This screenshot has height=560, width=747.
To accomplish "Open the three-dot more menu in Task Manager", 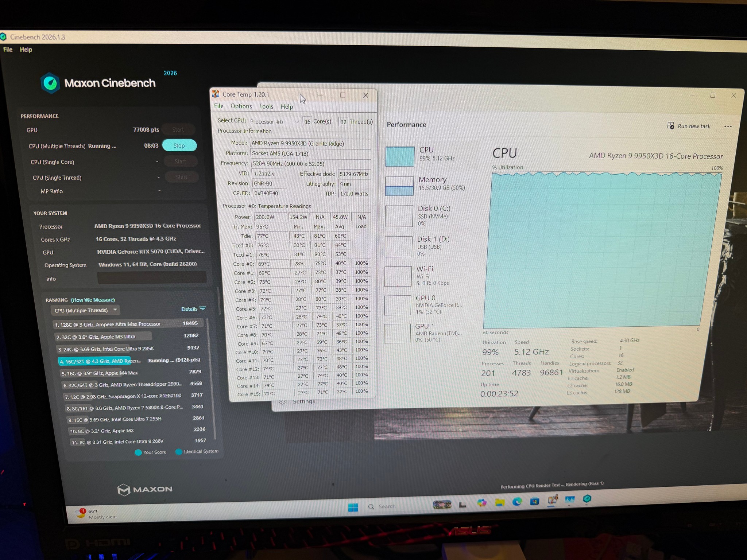I will coord(728,127).
